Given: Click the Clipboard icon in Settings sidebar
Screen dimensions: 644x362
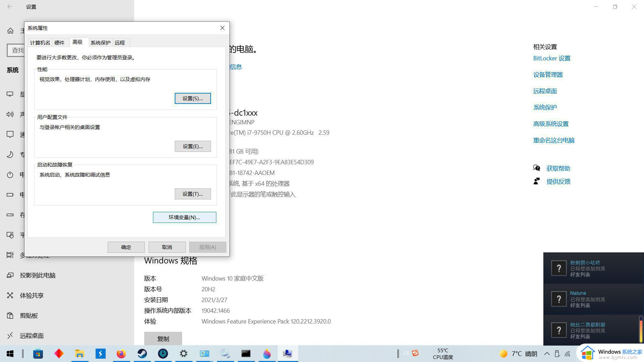Looking at the screenshot, I should pos(10,315).
